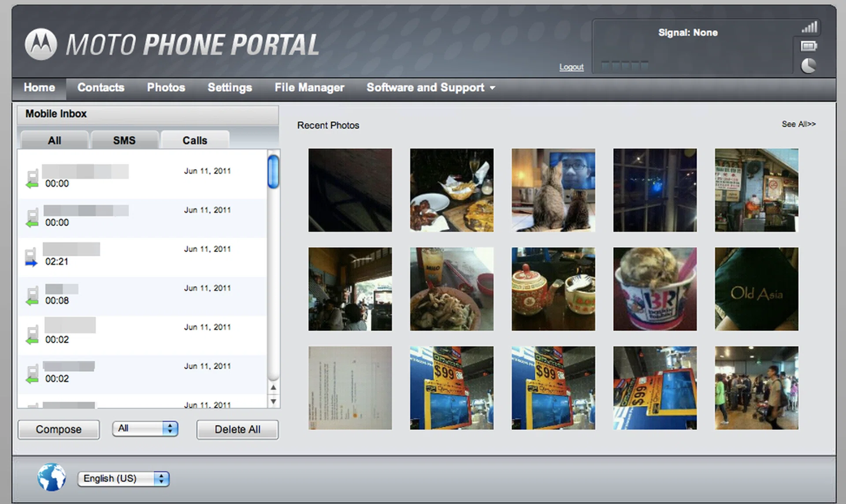Click the Logout link

point(571,67)
